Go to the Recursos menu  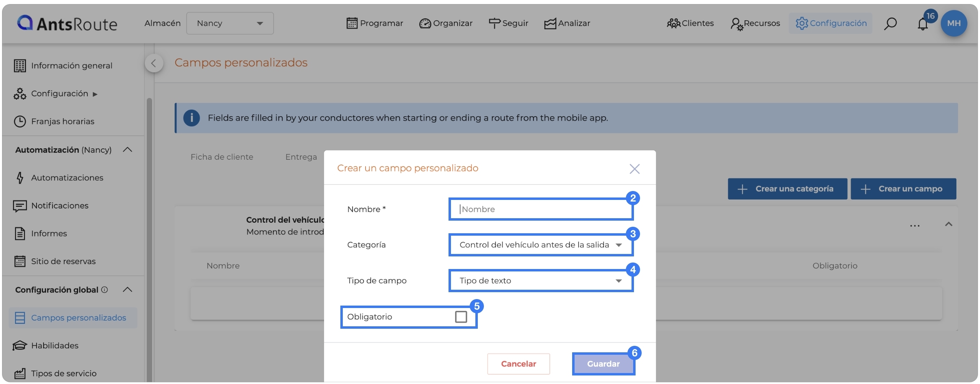click(755, 23)
